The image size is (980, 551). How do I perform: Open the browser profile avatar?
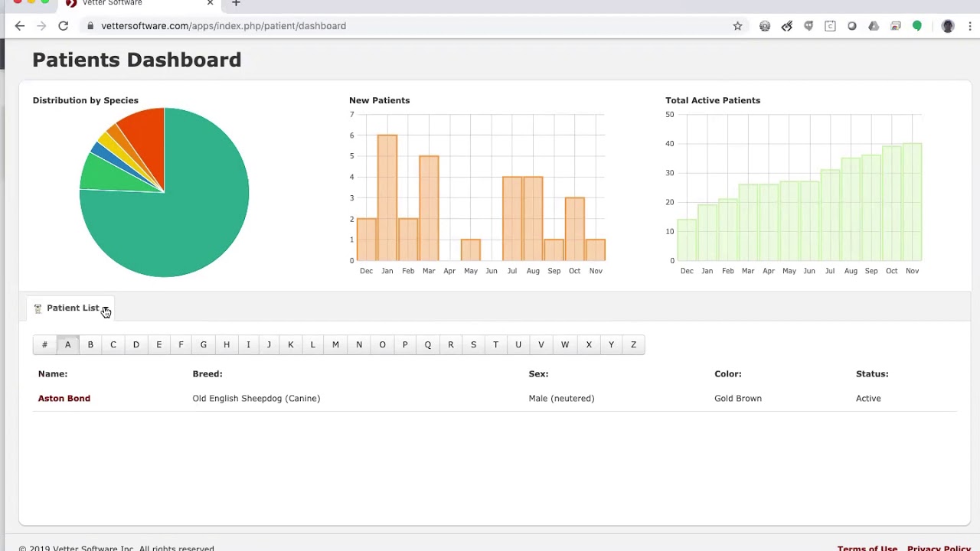pyautogui.click(x=948, y=26)
